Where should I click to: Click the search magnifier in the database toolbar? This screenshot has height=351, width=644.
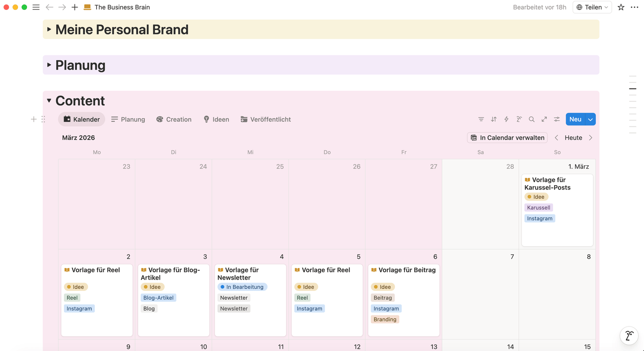532,119
